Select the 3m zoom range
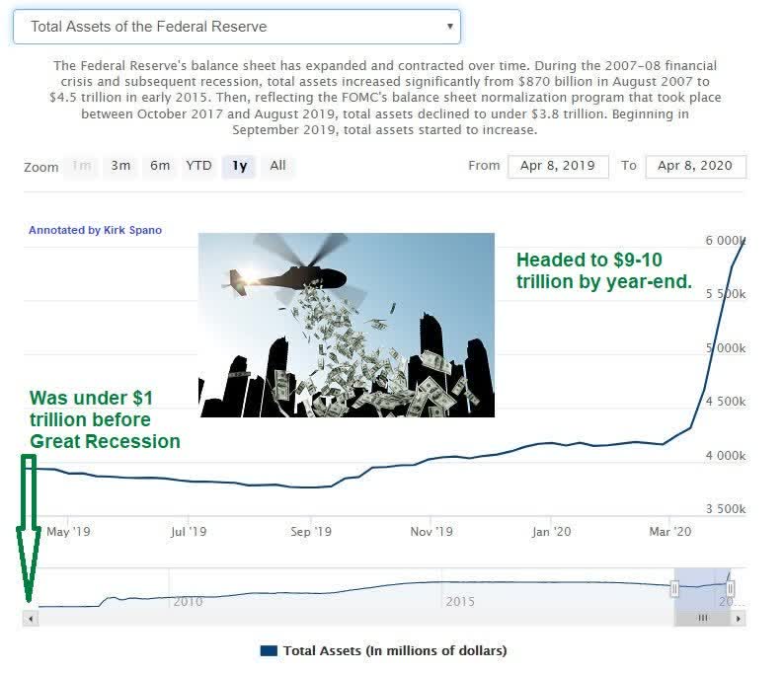The height and width of the screenshot is (673, 784). (120, 166)
